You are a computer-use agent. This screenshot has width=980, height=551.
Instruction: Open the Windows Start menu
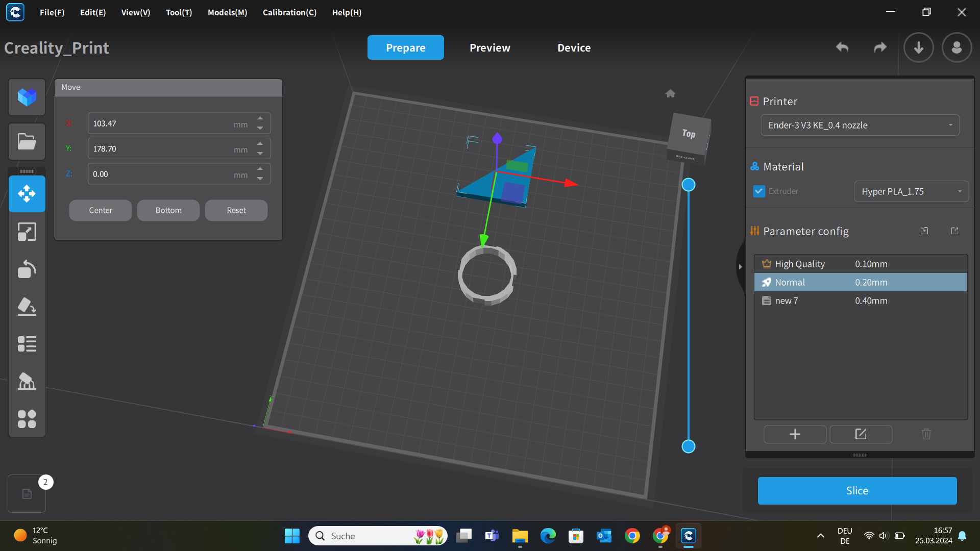coord(292,536)
